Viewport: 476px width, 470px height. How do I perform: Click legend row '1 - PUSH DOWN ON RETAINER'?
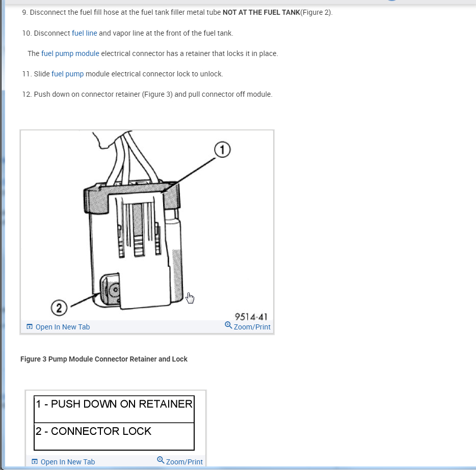114,409
